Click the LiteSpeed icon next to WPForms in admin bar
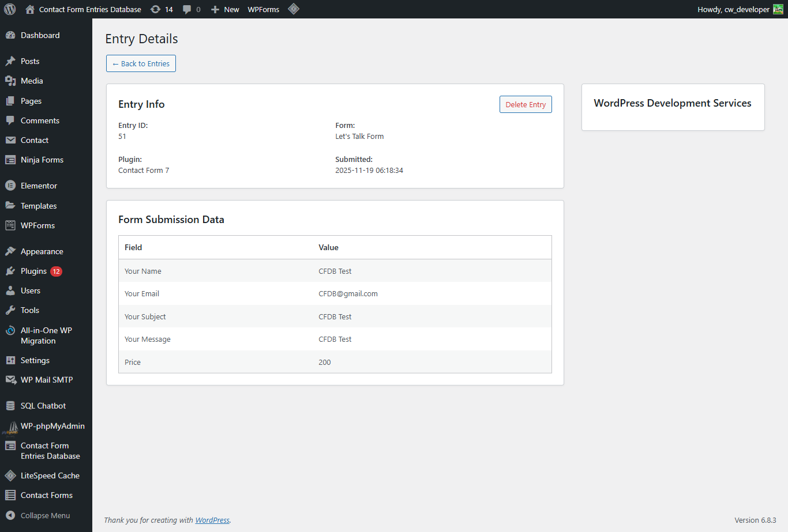 294,9
